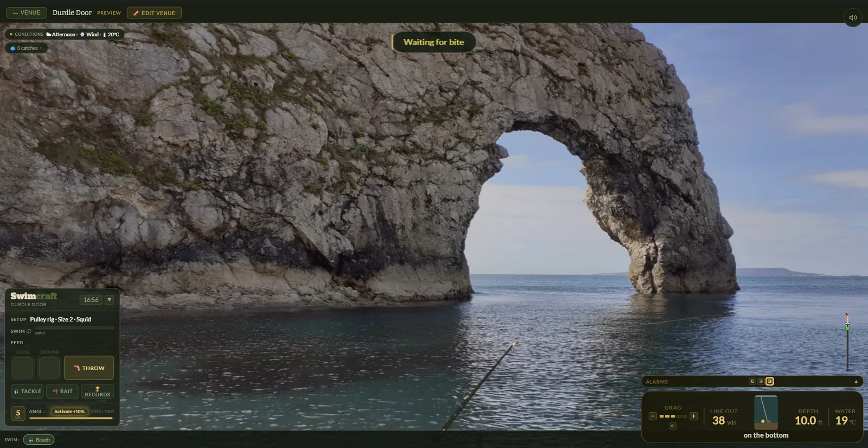Expand the 0 catches dropdown
Screen dimensions: 868x448
click(26, 48)
